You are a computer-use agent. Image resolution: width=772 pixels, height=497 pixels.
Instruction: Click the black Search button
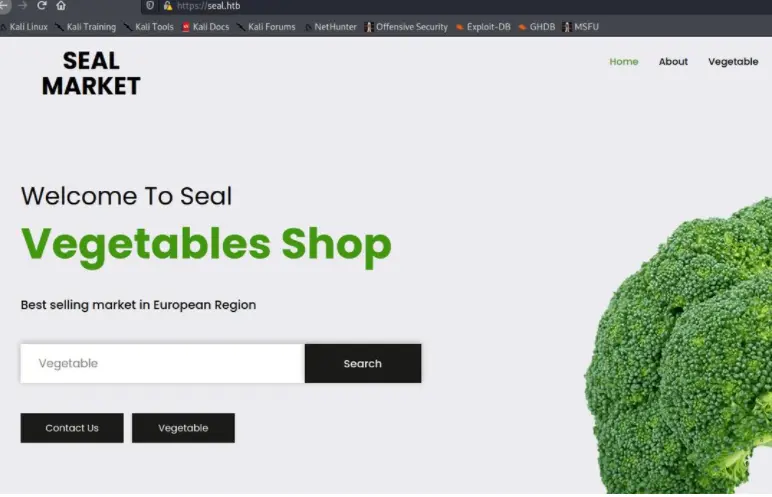click(x=363, y=364)
